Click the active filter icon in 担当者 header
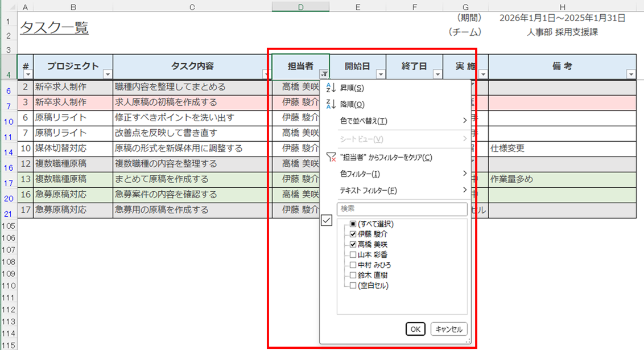This screenshot has width=644, height=350. [324, 74]
